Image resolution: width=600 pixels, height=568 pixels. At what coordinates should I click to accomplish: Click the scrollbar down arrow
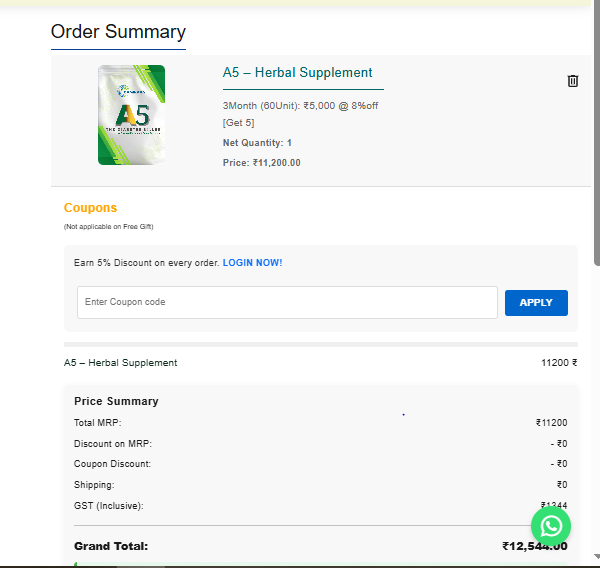coord(596,556)
